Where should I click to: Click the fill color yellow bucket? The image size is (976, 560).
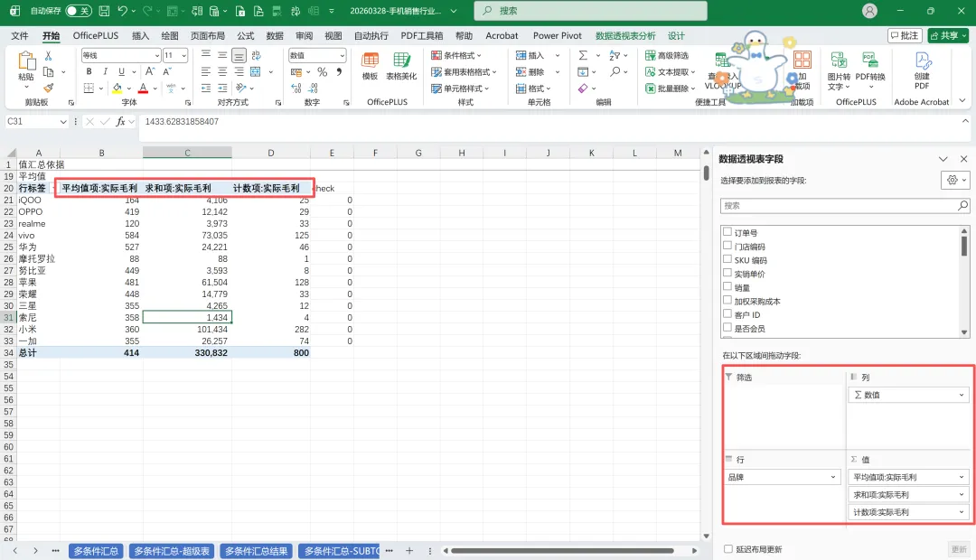click(x=117, y=89)
